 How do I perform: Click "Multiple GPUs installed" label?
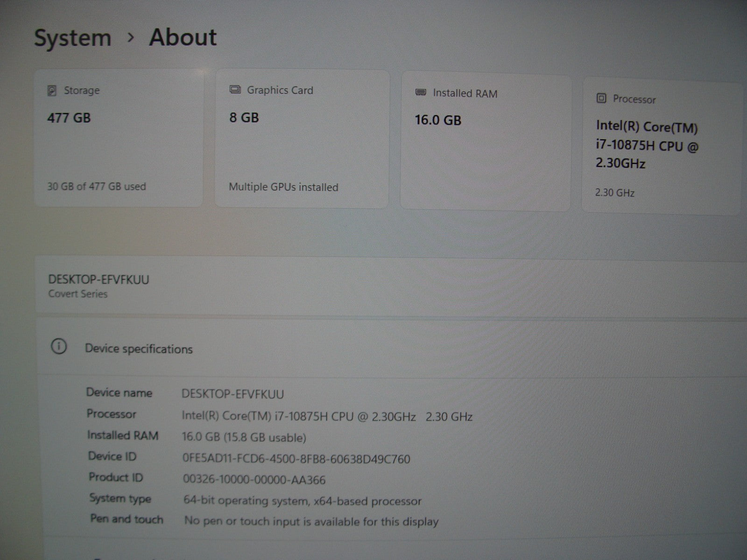283,187
